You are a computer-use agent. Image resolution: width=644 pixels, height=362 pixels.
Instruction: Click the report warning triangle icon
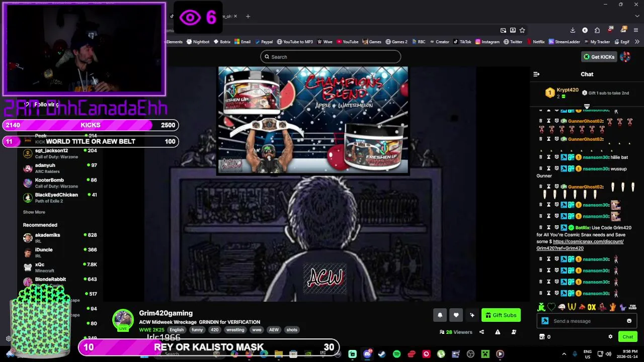coord(498,332)
